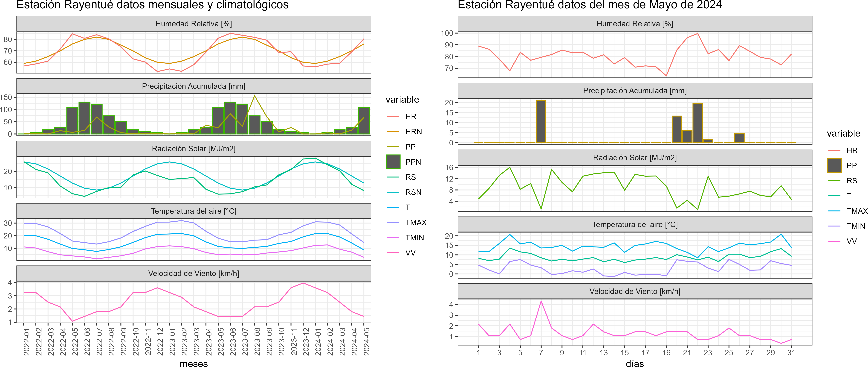
Task: Click 'TMAX' label in May 2024 legend
Action: pos(857,211)
